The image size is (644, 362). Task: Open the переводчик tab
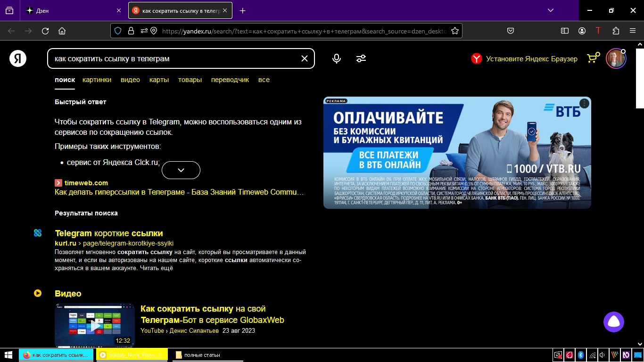point(230,80)
